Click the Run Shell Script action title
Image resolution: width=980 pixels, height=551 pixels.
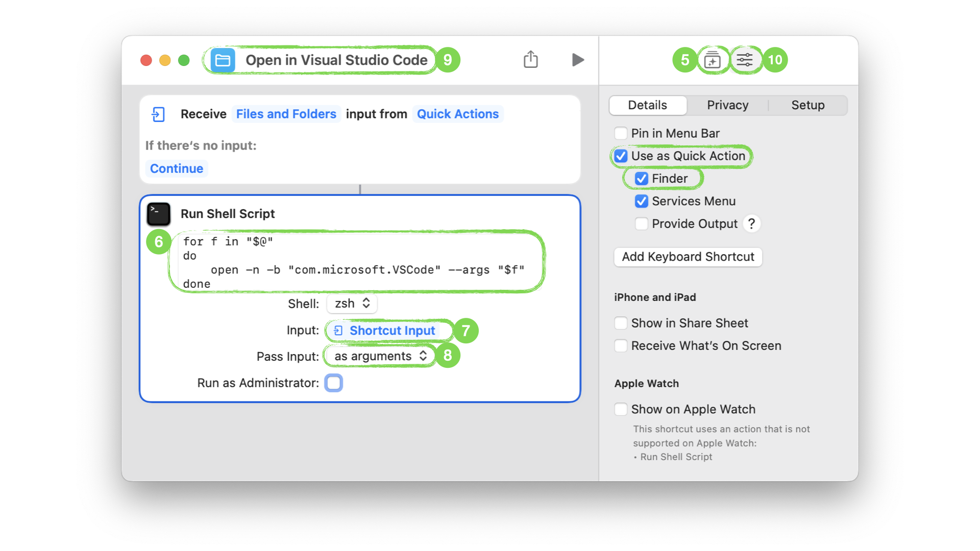click(228, 214)
